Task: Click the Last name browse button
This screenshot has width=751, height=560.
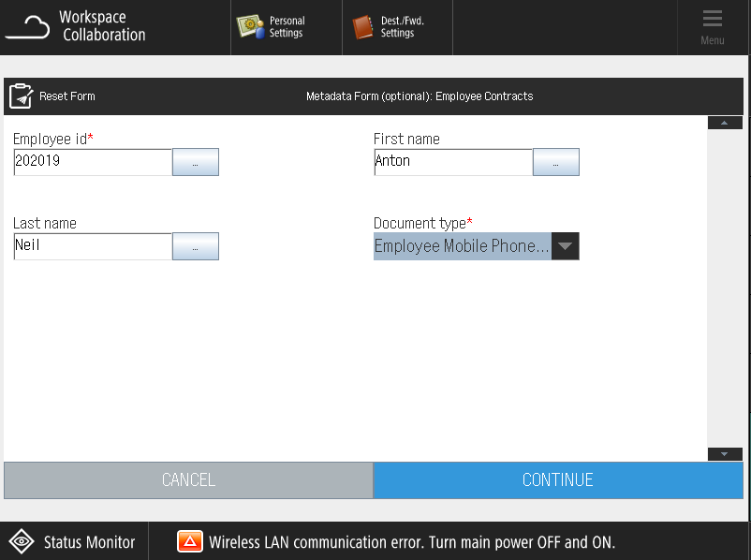Action: pos(195,246)
